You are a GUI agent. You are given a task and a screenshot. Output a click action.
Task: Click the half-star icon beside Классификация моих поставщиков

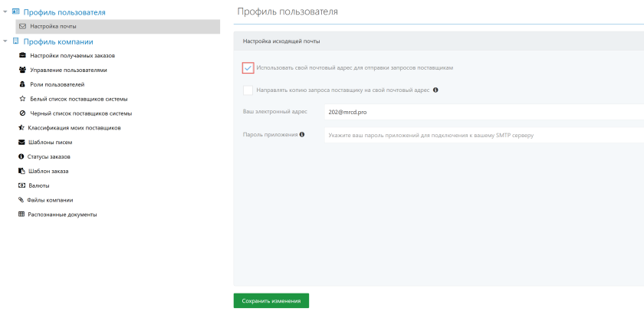pyautogui.click(x=21, y=128)
